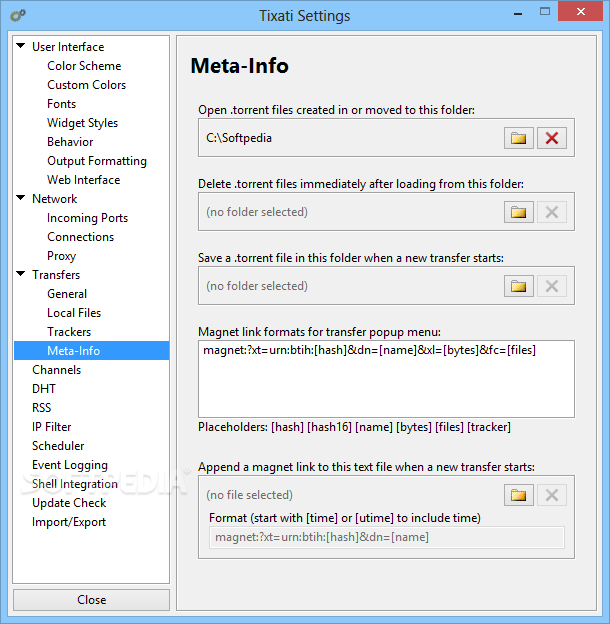Image resolution: width=610 pixels, height=624 pixels.
Task: Click grey X beside no file selected
Action: pyautogui.click(x=552, y=495)
